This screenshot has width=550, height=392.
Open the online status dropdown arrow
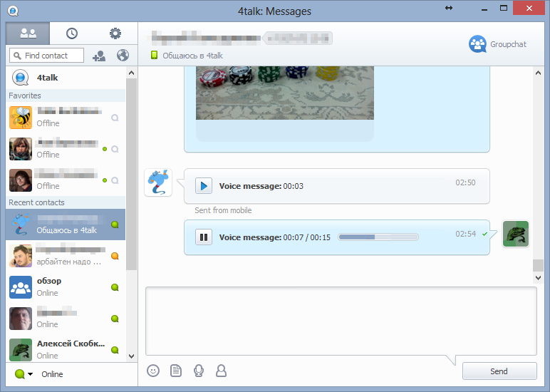click(x=30, y=374)
